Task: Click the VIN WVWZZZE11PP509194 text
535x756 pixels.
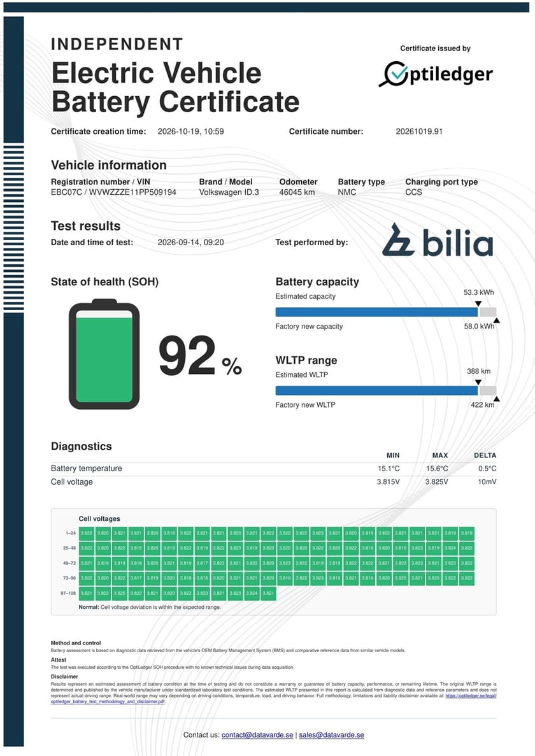Action: [133, 192]
